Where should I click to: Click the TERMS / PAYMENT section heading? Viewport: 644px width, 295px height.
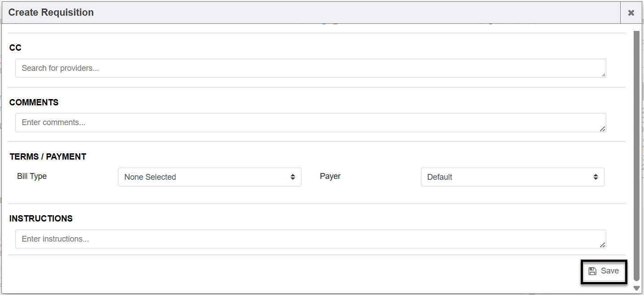(48, 157)
